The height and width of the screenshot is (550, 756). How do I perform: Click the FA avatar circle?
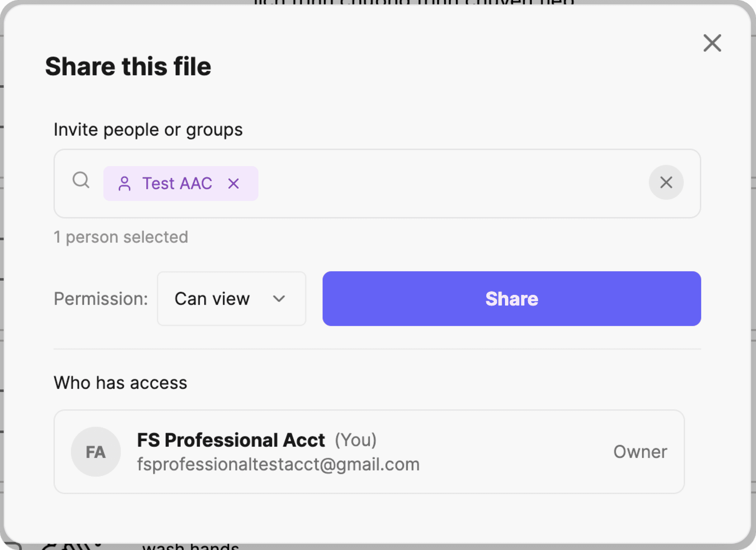96,452
